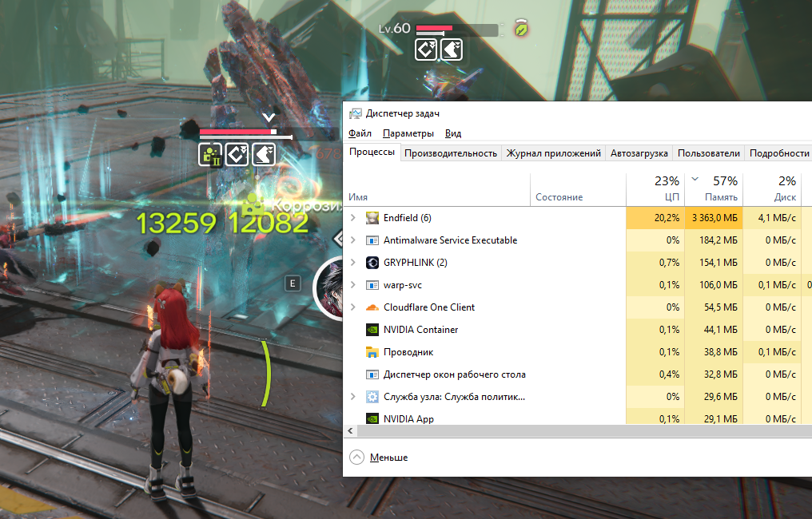Expand the Служба узла process row
The height and width of the screenshot is (519, 812).
pos(353,397)
